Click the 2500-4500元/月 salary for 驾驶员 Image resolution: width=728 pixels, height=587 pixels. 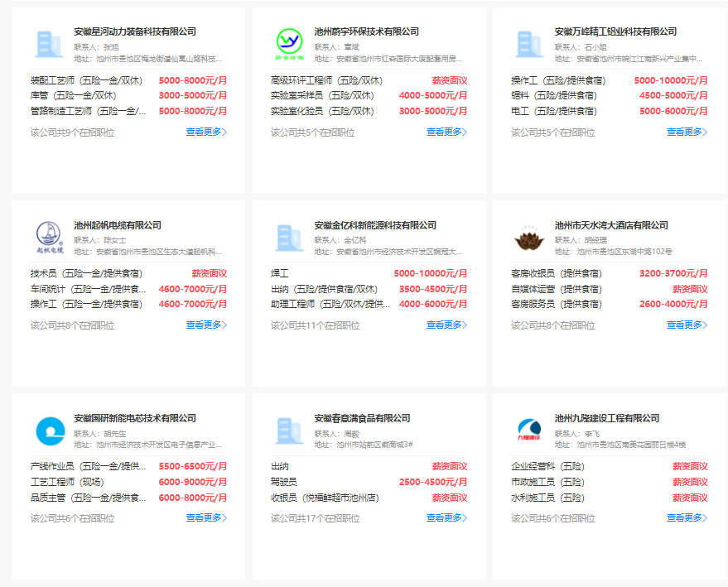(x=433, y=482)
